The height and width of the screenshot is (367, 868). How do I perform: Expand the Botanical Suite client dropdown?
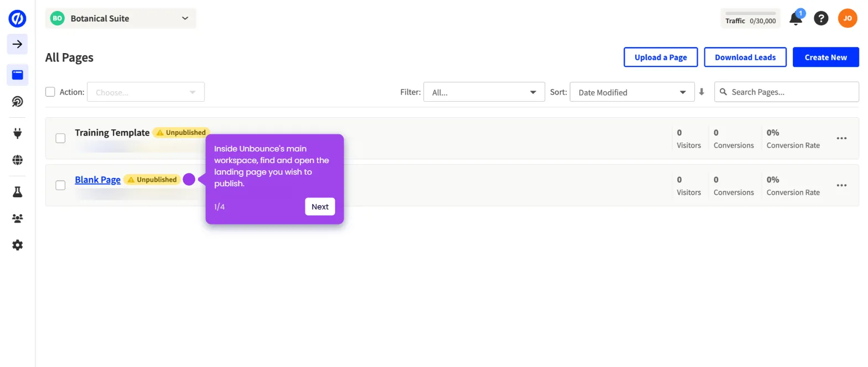[121, 18]
